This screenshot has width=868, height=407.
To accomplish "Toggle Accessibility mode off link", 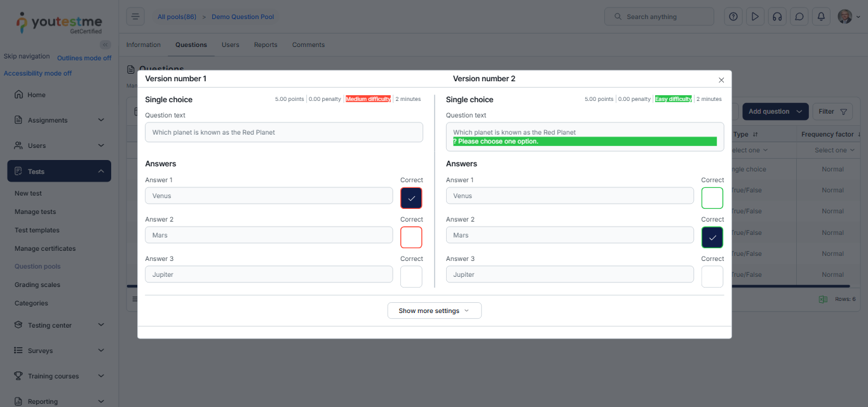I will 37,73.
